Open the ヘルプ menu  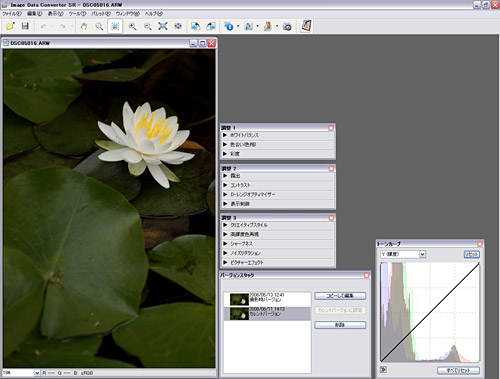[x=154, y=14]
